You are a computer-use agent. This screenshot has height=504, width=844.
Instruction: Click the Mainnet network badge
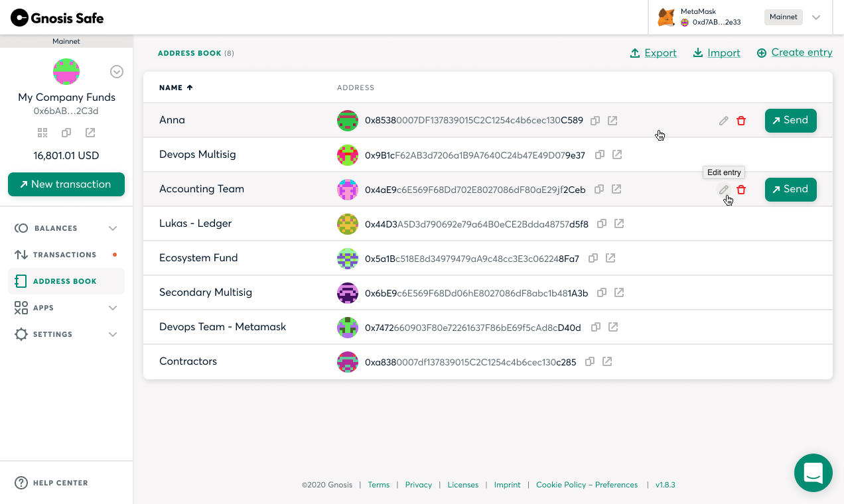click(x=784, y=17)
